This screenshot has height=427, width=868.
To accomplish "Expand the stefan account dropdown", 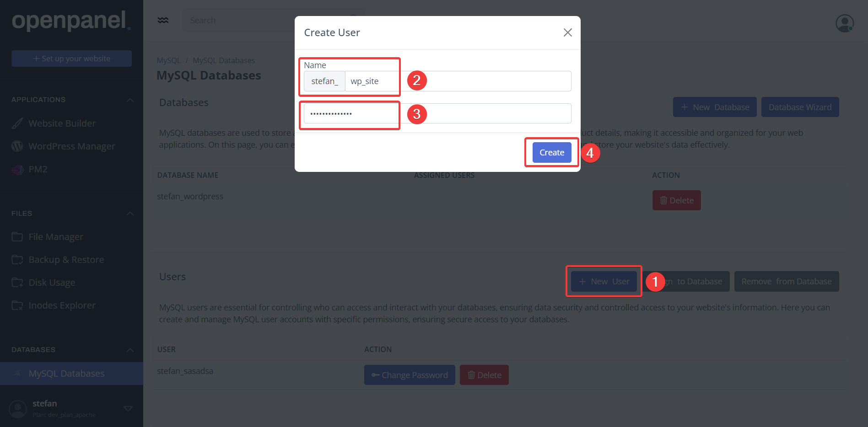I will tap(128, 408).
